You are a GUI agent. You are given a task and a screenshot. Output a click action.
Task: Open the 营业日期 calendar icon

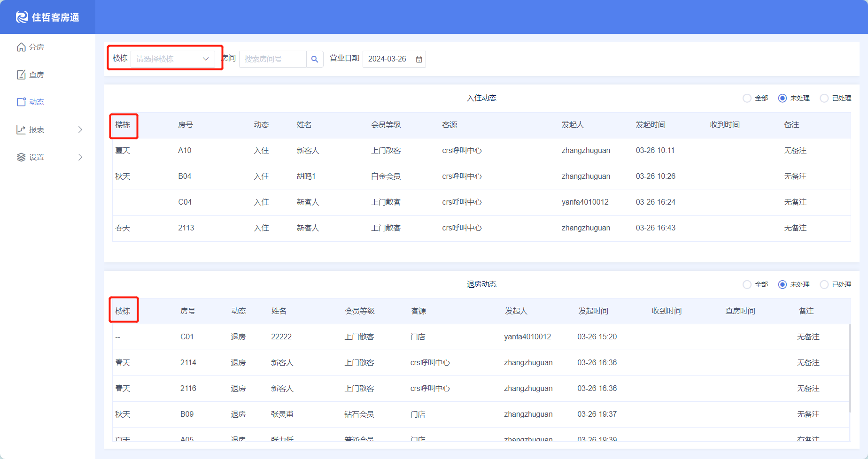[419, 59]
